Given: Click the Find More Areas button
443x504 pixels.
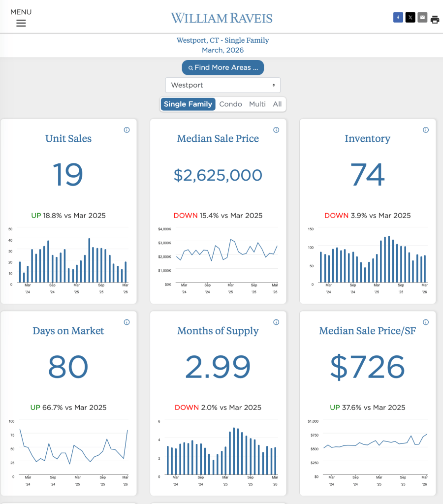Looking at the screenshot, I should tap(222, 67).
